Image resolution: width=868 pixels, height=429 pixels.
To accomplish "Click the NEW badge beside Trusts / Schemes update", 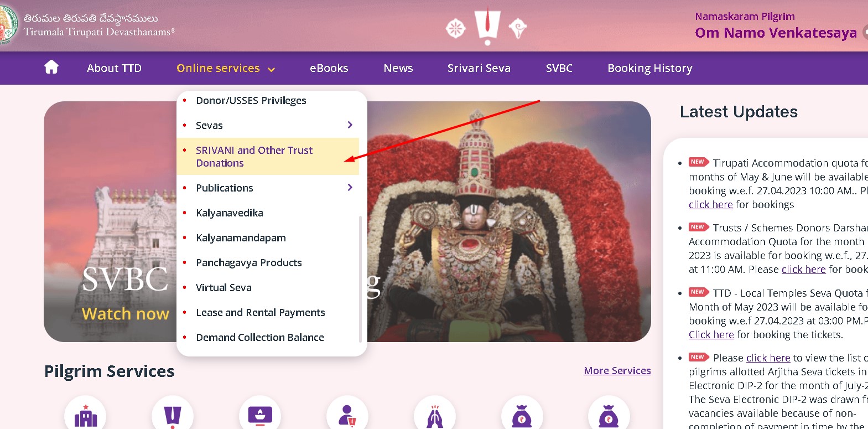I will tap(699, 227).
